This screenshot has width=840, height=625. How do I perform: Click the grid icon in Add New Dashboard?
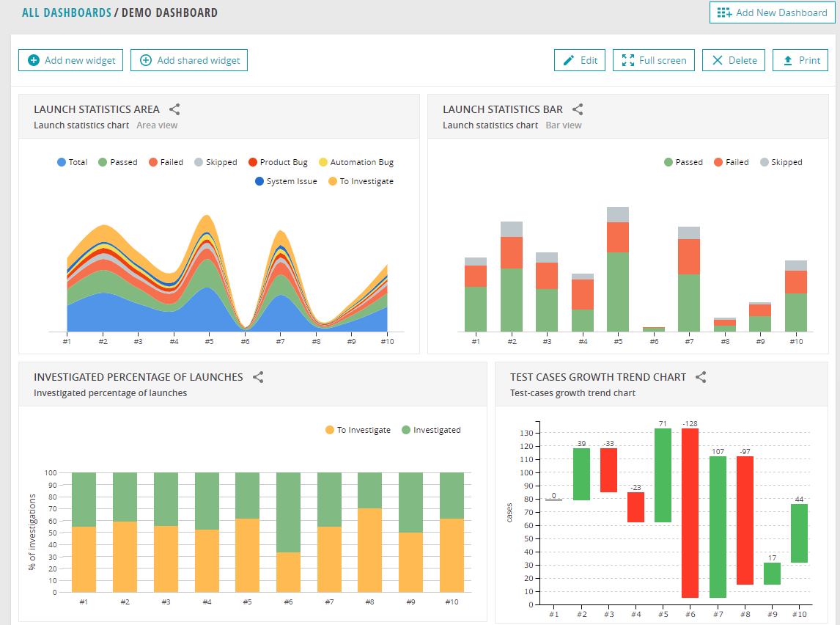tap(724, 13)
